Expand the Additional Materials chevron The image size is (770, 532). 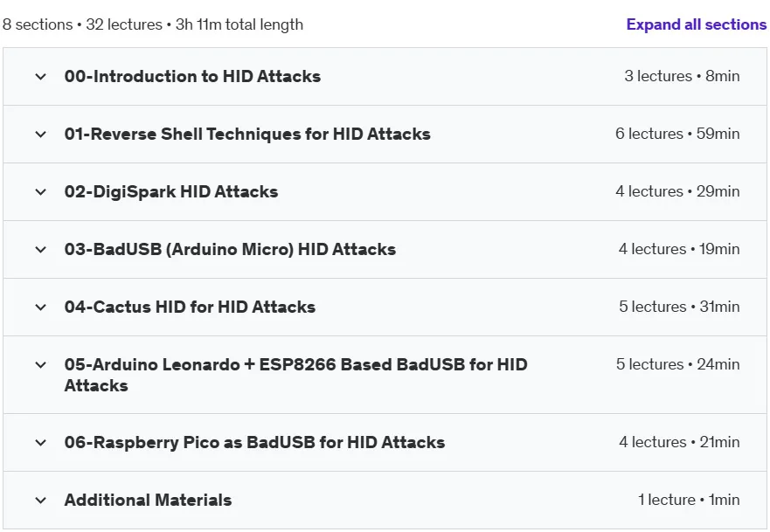click(41, 500)
